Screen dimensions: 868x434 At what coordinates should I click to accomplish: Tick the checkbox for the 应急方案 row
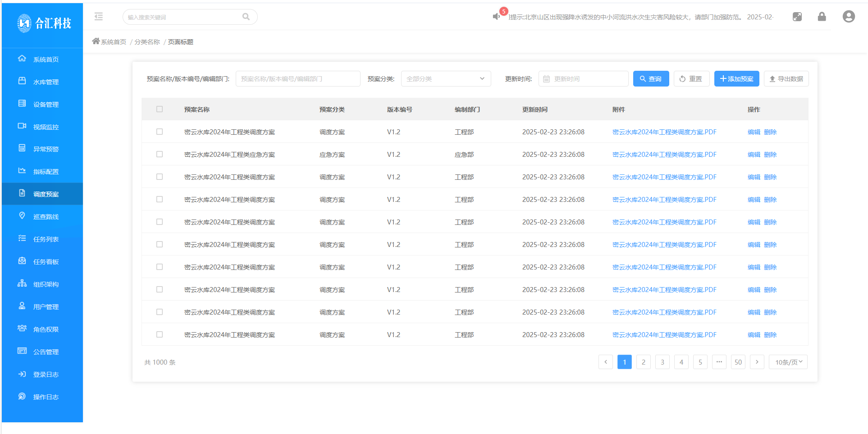coord(160,154)
